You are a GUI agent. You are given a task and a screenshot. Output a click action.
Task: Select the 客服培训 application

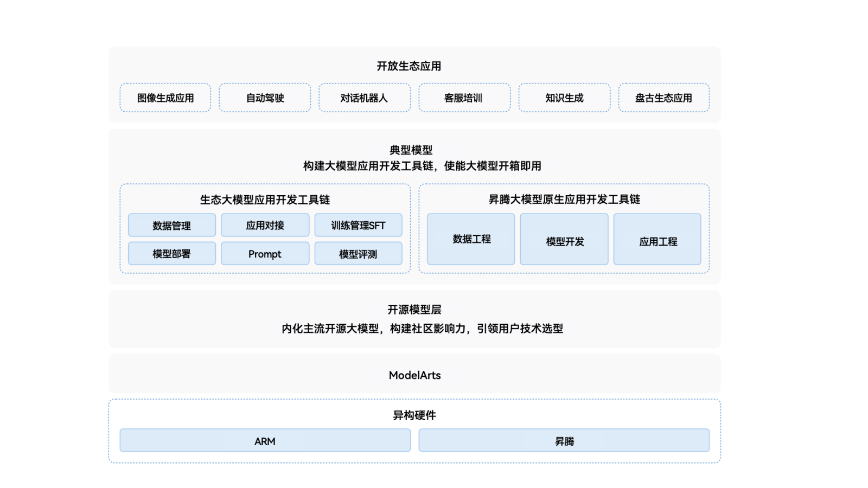click(464, 98)
